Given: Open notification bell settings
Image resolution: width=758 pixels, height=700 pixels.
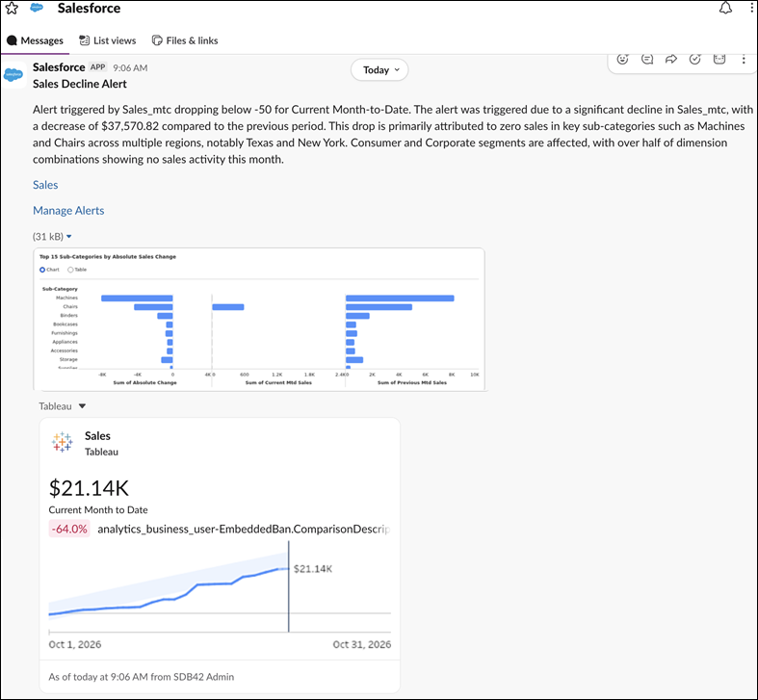Looking at the screenshot, I should [x=725, y=8].
